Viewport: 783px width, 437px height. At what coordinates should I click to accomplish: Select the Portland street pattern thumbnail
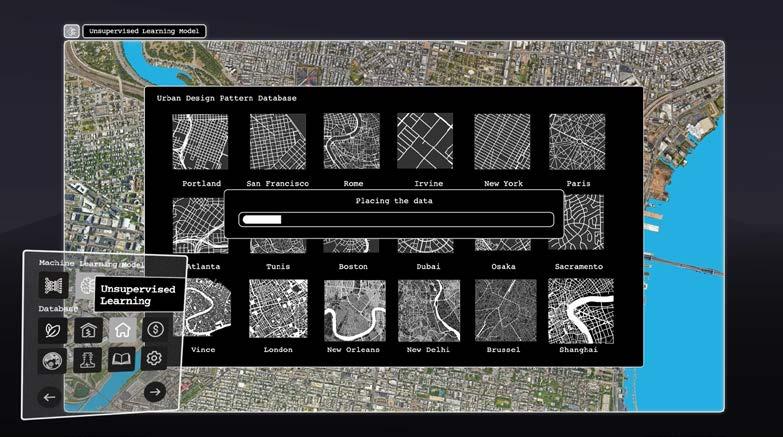[x=200, y=142]
